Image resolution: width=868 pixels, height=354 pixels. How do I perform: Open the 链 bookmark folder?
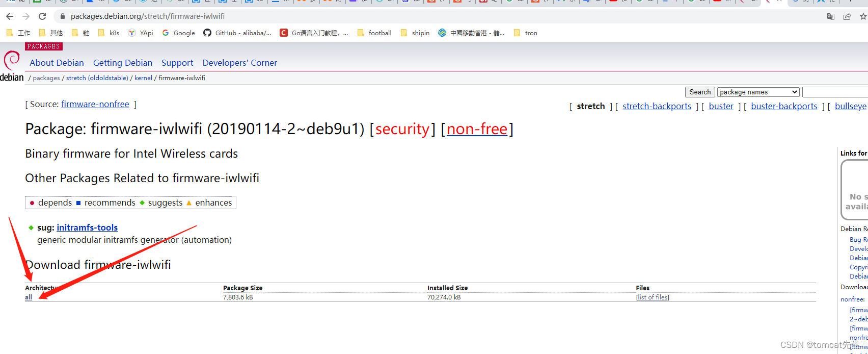[x=80, y=33]
